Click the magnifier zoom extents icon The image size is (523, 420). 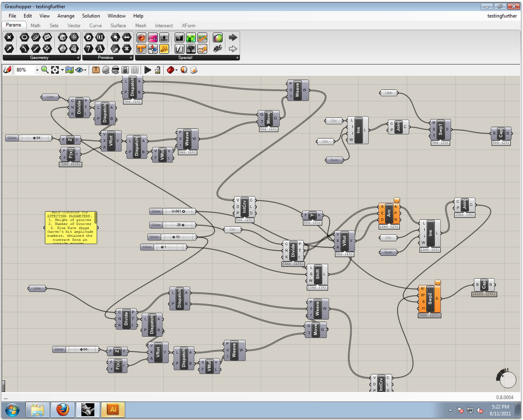(45, 70)
